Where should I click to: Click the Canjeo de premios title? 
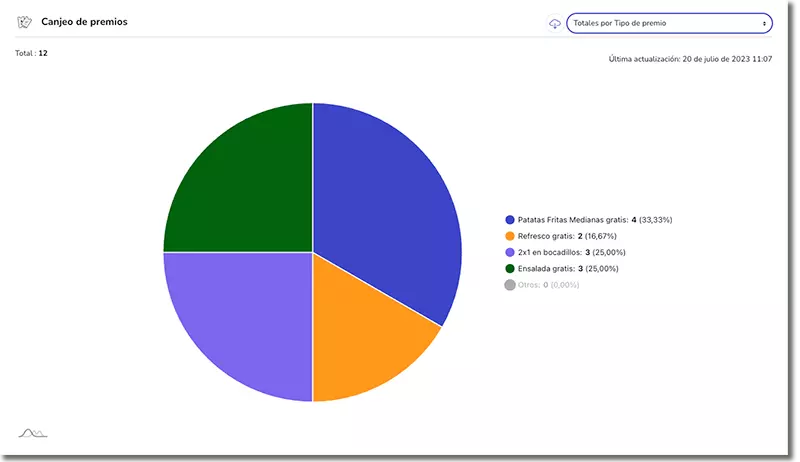pyautogui.click(x=84, y=22)
